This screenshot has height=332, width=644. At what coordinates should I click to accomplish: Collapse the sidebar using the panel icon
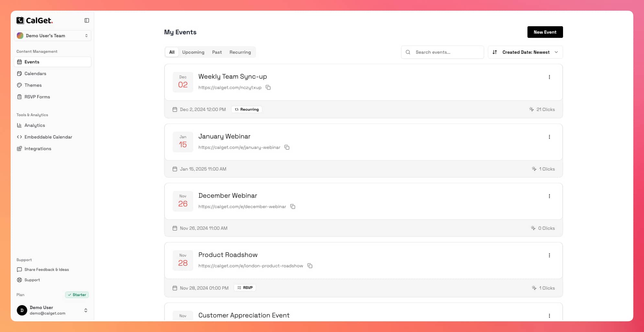86,20
